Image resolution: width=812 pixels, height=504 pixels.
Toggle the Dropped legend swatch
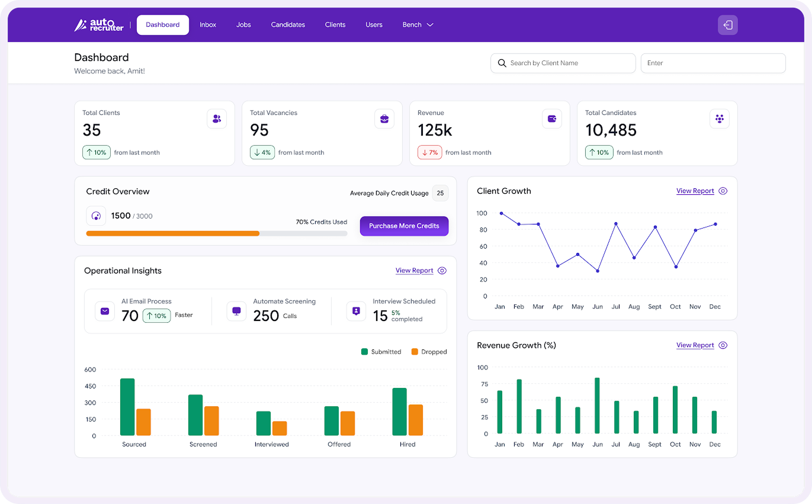415,352
